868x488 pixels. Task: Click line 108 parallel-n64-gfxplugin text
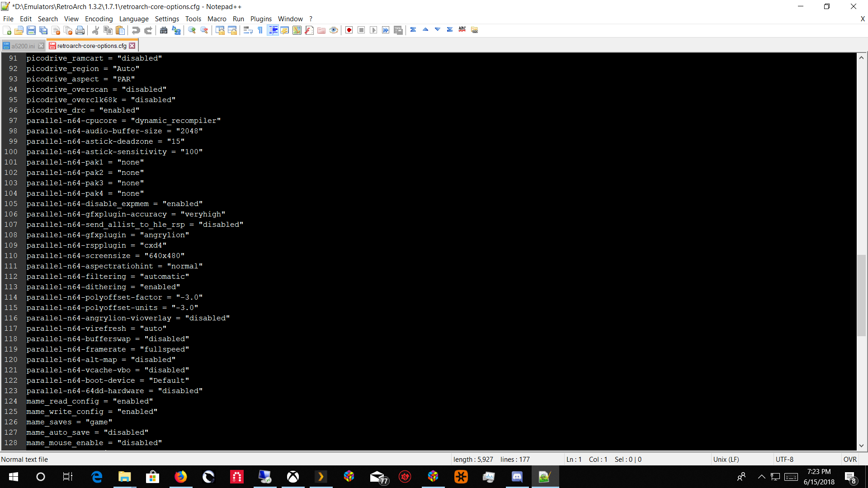coord(108,235)
